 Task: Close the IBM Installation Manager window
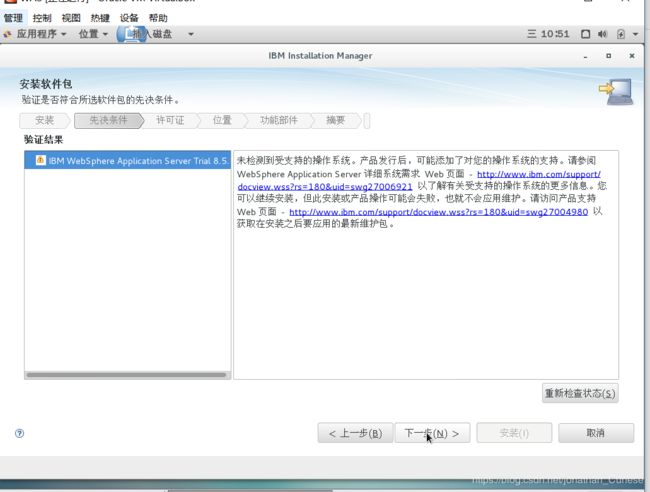(632, 56)
